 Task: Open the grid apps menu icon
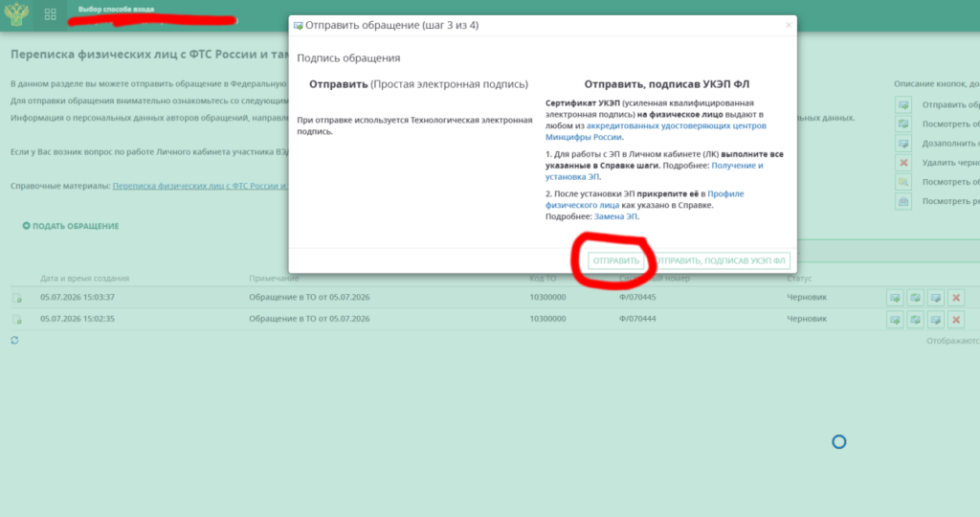[51, 14]
